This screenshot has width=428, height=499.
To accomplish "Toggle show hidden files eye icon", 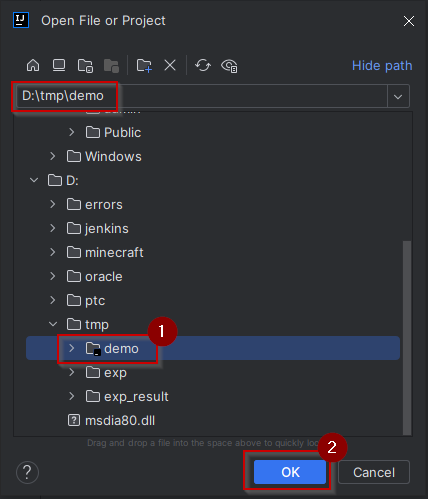I will tap(229, 66).
